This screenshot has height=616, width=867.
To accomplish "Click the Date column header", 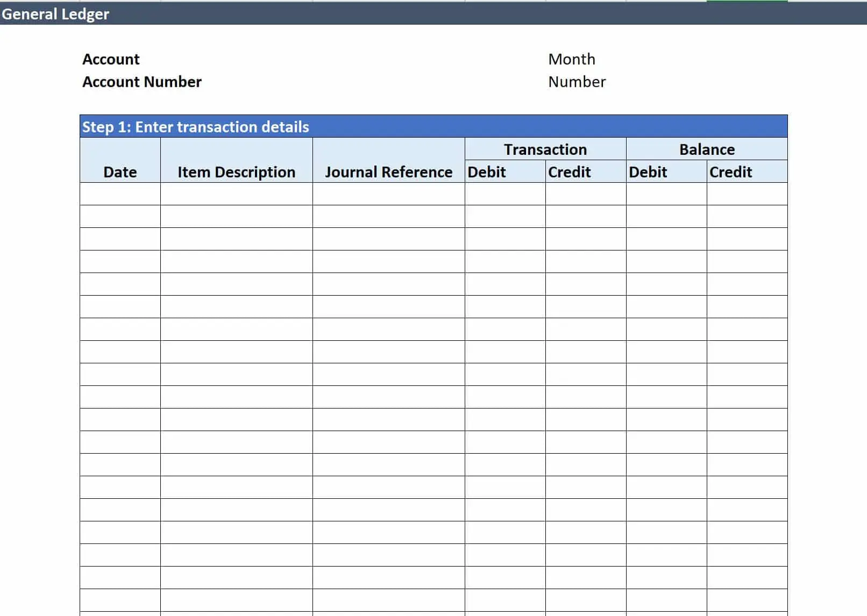I will click(119, 172).
